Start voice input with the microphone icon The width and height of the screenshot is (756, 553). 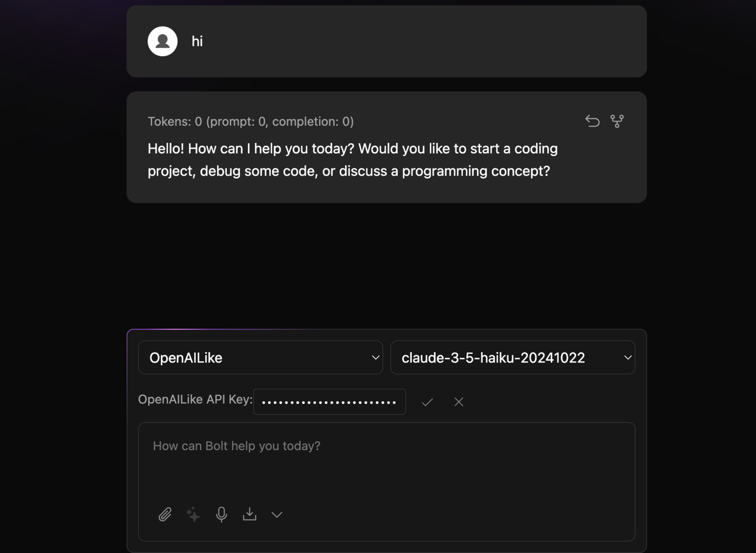[x=221, y=514]
